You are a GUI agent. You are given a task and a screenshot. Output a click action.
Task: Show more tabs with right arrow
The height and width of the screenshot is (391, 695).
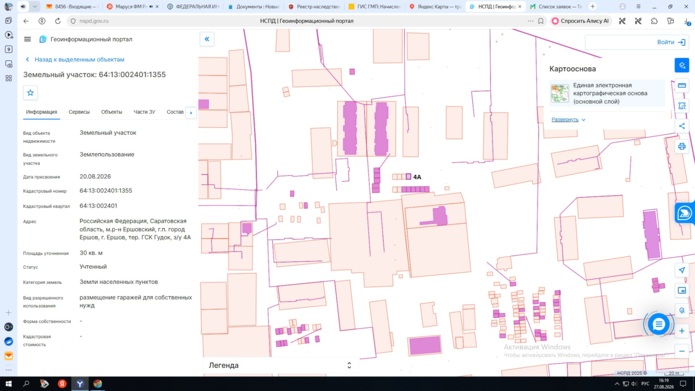pyautogui.click(x=191, y=113)
